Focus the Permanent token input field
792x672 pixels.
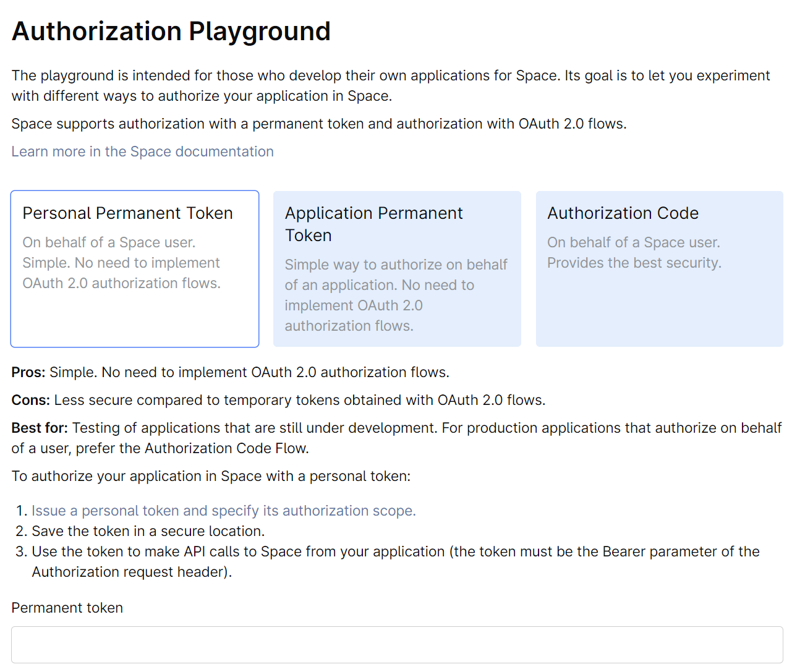397,645
